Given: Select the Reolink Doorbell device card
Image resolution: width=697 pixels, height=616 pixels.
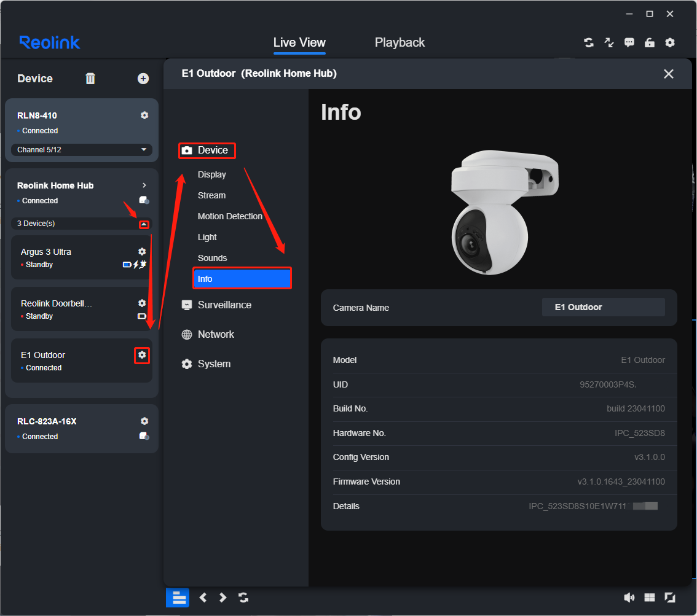Looking at the screenshot, I should [x=82, y=309].
